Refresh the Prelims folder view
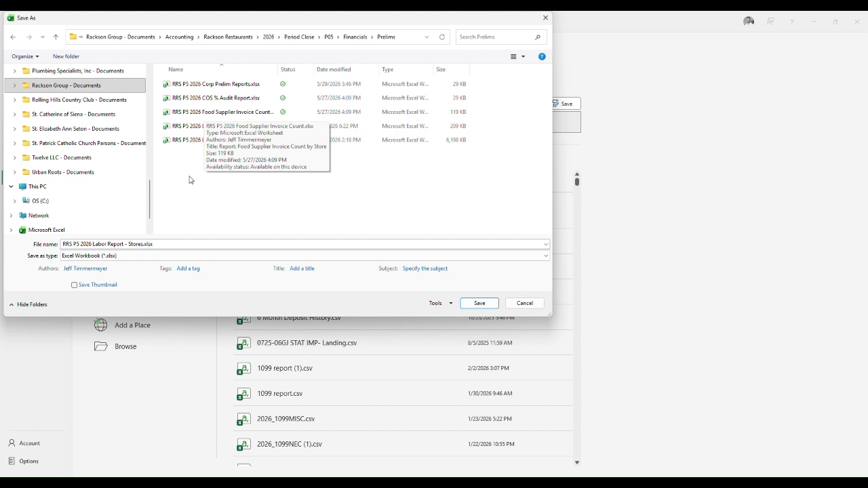This screenshot has height=488, width=868. coord(442,37)
